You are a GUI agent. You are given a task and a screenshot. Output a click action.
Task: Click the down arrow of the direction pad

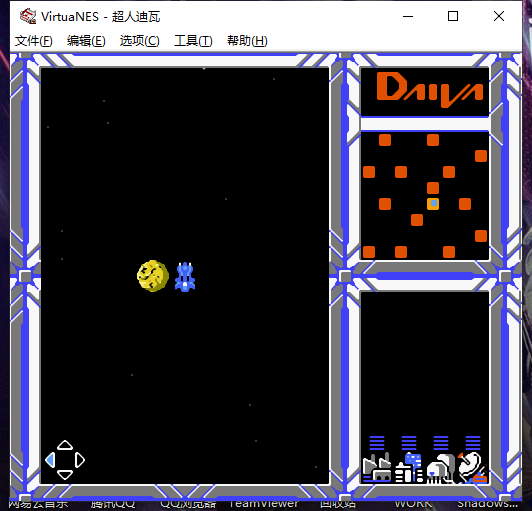pyautogui.click(x=65, y=475)
